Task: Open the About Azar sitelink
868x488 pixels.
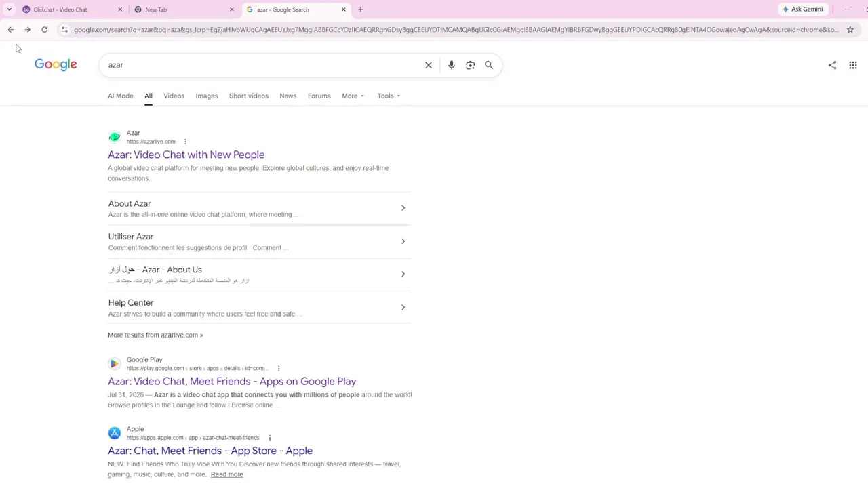Action: click(130, 203)
